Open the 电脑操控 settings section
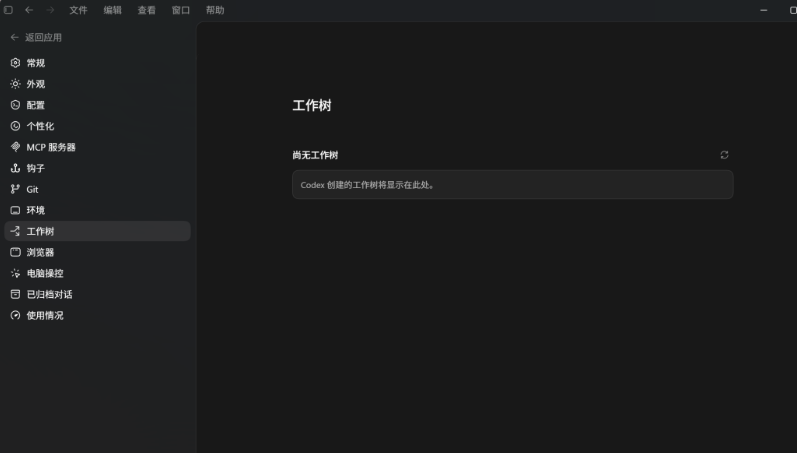This screenshot has width=797, height=453. click(98, 274)
